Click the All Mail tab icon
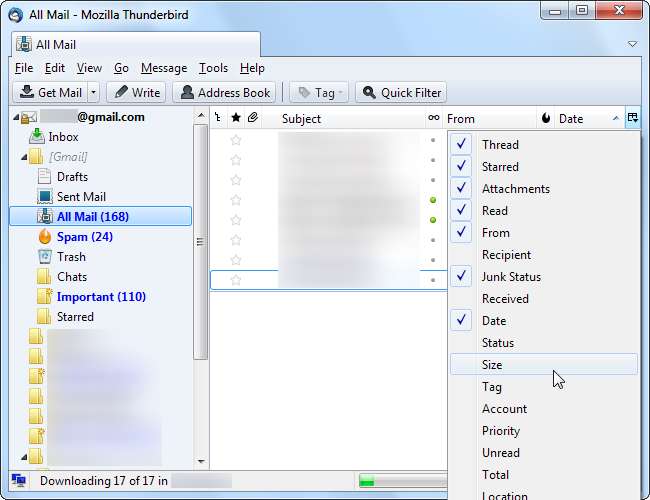650x500 pixels. [24, 44]
